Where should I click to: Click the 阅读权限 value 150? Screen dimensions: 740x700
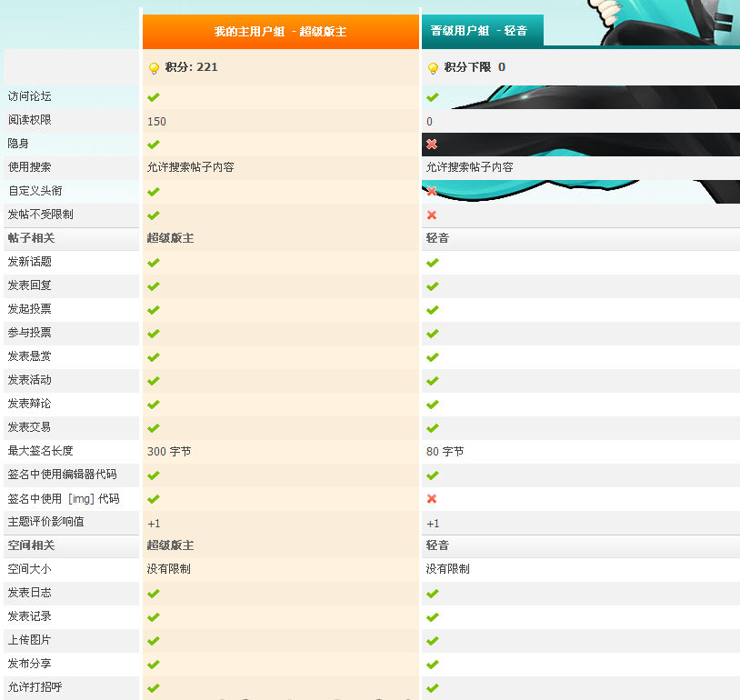(x=156, y=121)
